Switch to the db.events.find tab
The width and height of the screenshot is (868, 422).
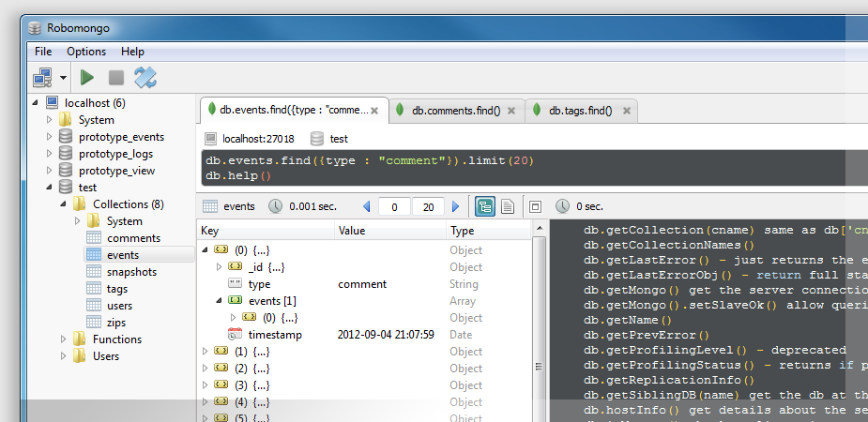coord(294,110)
